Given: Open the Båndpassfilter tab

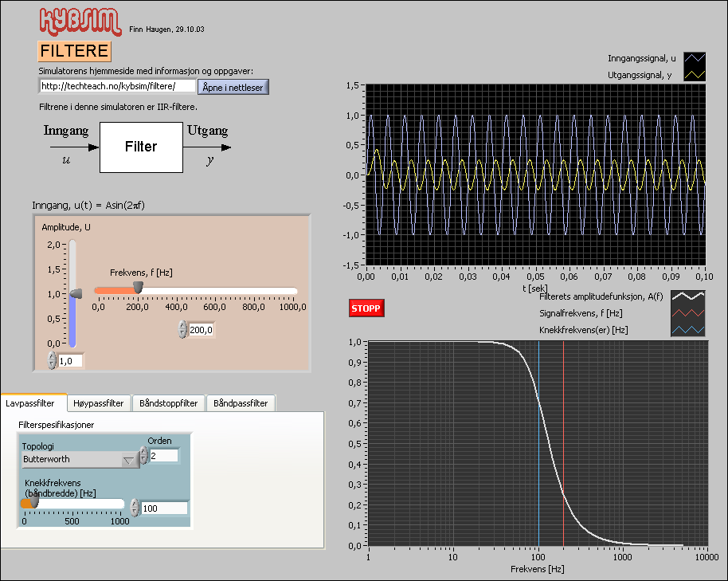Looking at the screenshot, I should click(x=241, y=403).
